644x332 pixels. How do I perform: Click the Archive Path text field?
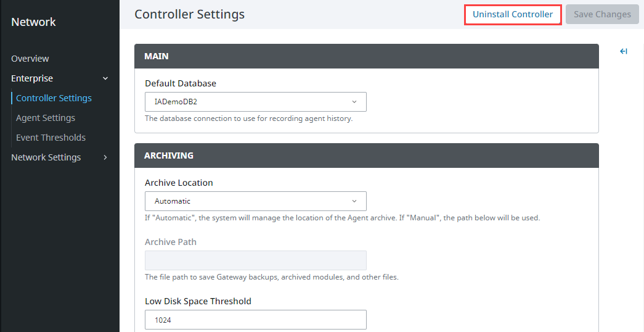point(255,260)
